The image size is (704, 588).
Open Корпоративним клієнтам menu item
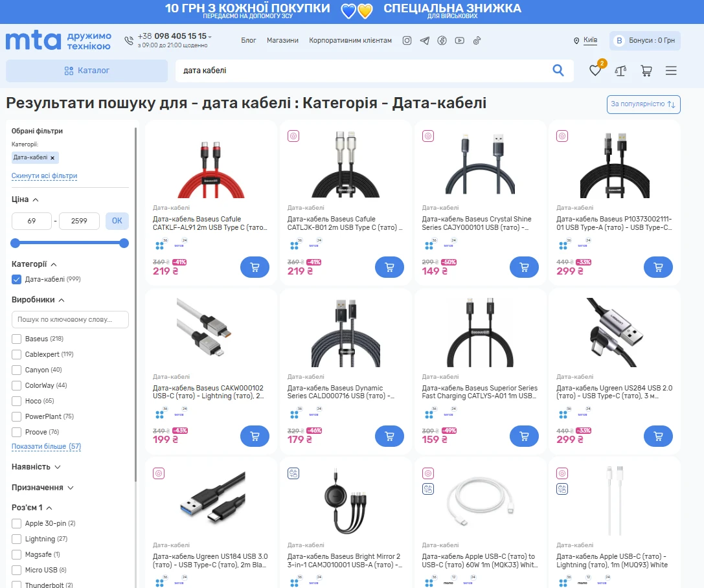pyautogui.click(x=350, y=40)
